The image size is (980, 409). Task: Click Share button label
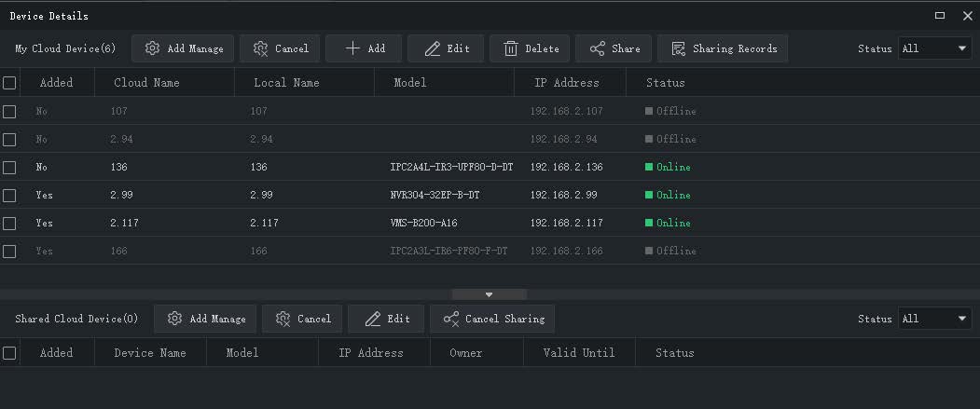pos(626,48)
